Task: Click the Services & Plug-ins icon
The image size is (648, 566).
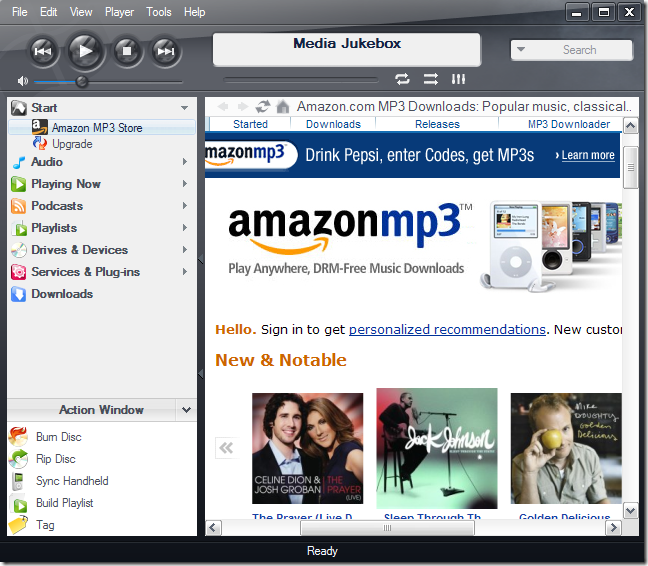Action: point(19,272)
